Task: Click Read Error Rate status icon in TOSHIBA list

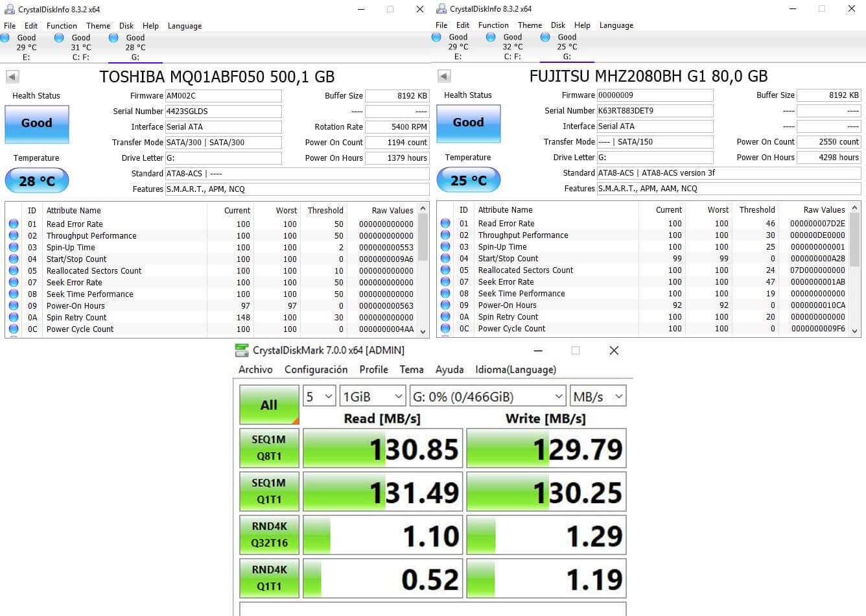Action: [x=14, y=224]
